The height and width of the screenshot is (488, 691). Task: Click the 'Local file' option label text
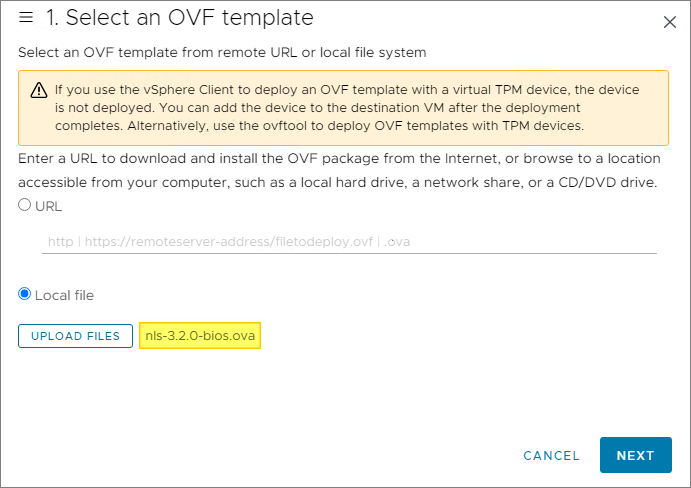click(64, 295)
